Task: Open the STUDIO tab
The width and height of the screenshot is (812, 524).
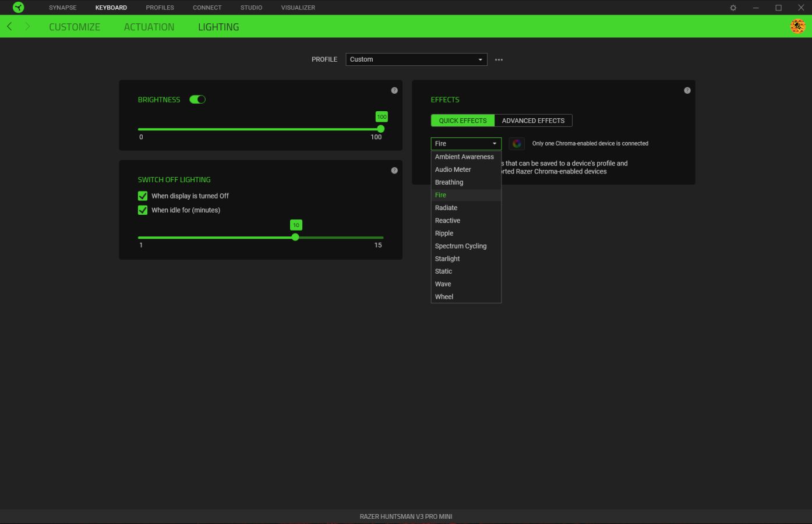Action: [x=251, y=8]
